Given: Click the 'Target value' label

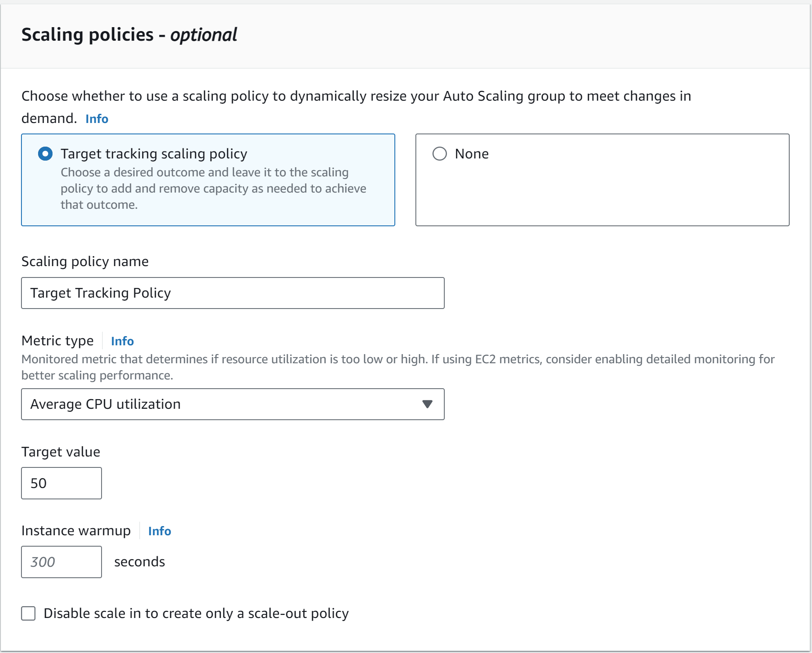Looking at the screenshot, I should 61,452.
